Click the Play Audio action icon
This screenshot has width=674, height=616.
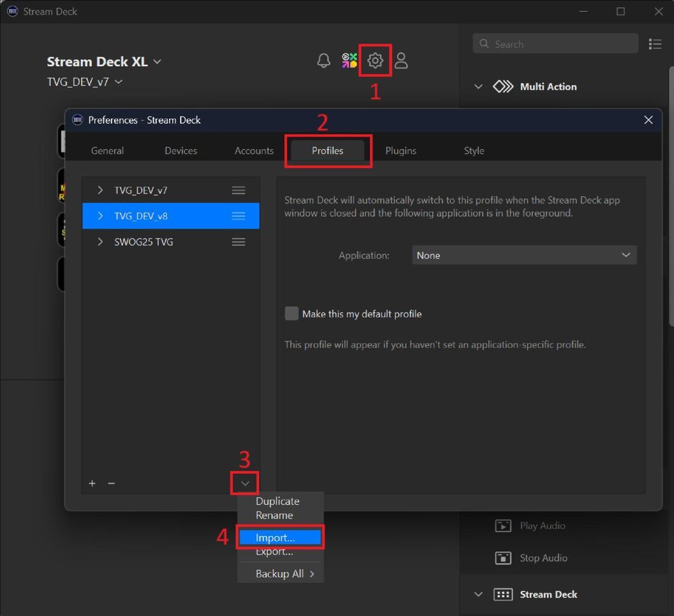point(503,526)
